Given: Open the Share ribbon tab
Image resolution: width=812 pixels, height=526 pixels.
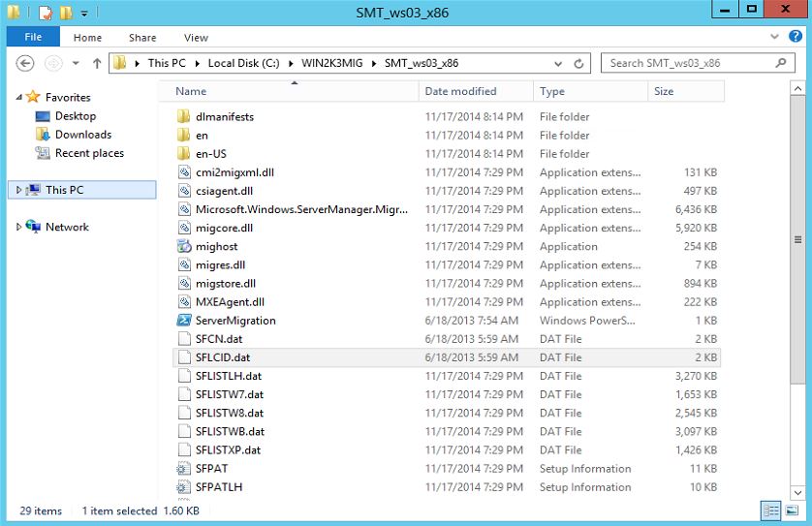Looking at the screenshot, I should 142,37.
